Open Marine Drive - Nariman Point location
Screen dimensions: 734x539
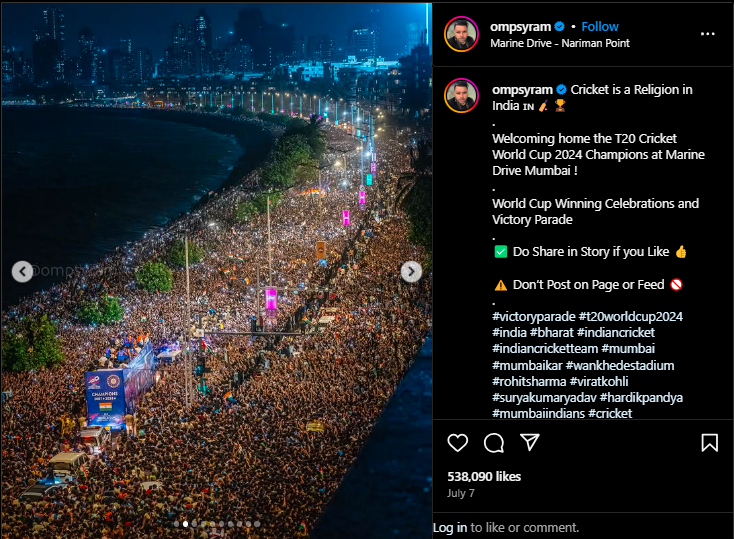click(559, 43)
